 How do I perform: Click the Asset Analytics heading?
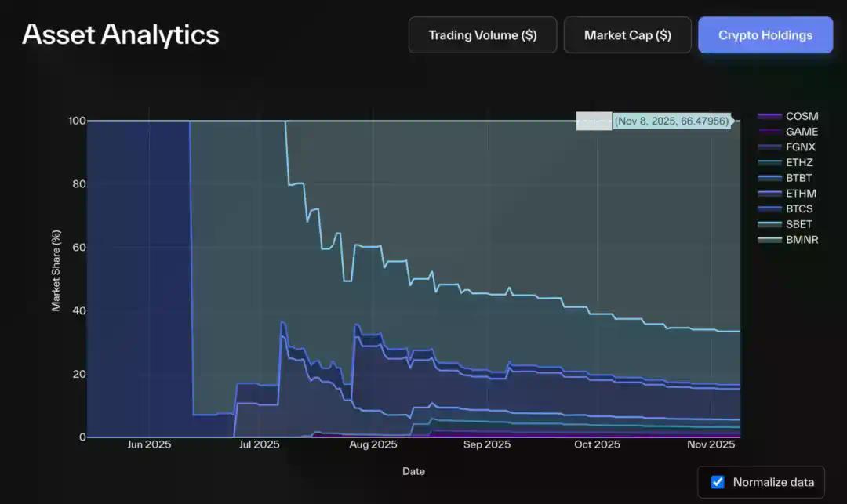[121, 34]
